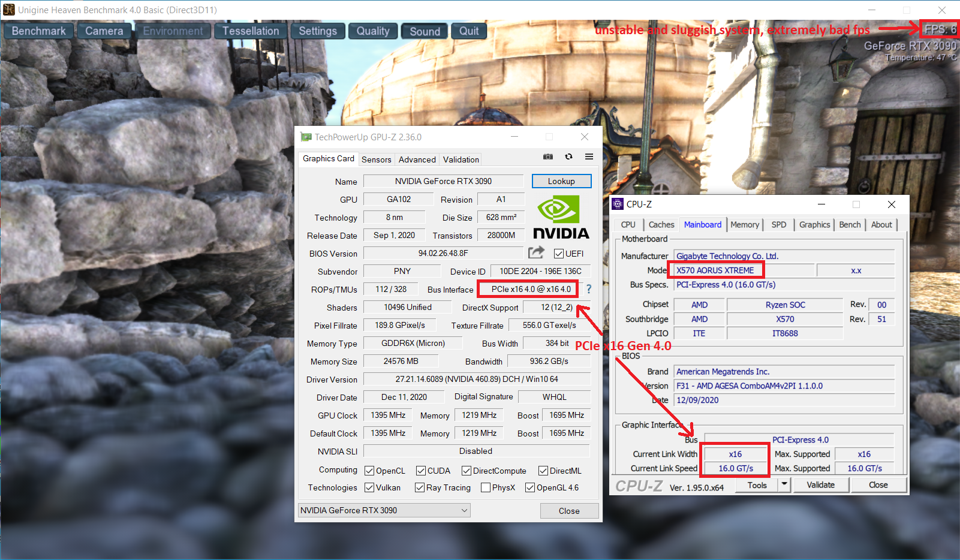Open the Bench tab in CPU-Z
The width and height of the screenshot is (960, 560).
coord(850,224)
